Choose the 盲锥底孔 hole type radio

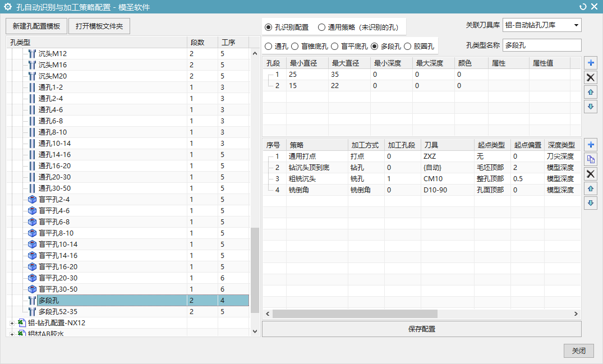point(294,46)
